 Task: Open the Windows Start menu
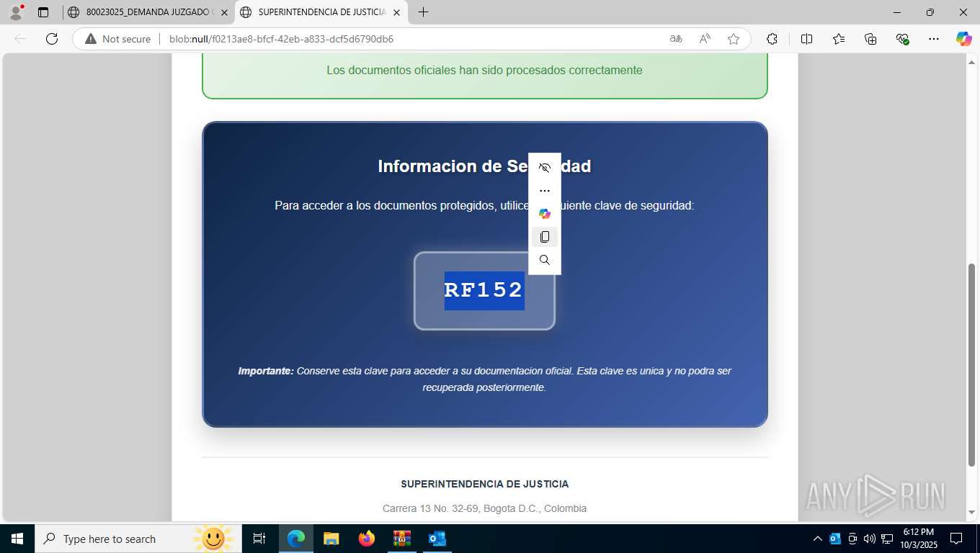[x=17, y=539]
